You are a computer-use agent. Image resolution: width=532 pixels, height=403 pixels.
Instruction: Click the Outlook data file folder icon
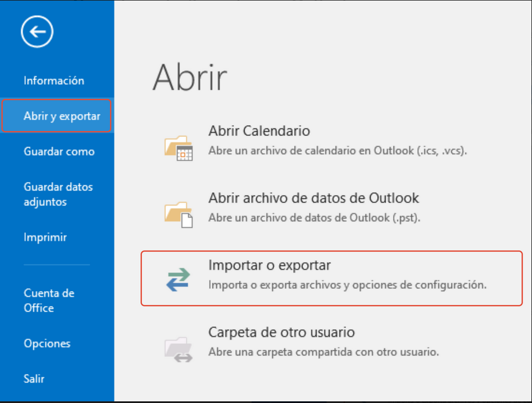[178, 215]
